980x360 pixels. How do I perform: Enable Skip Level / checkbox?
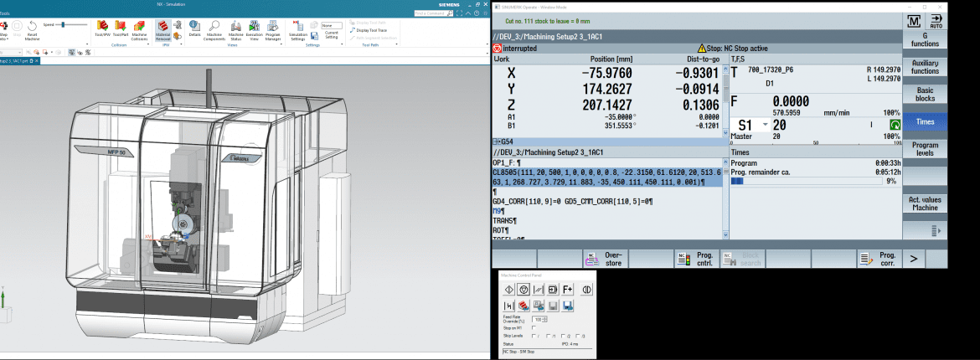pos(533,336)
